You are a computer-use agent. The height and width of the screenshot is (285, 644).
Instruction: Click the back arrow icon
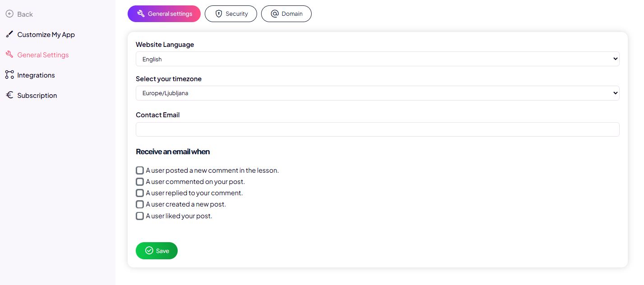[9, 14]
